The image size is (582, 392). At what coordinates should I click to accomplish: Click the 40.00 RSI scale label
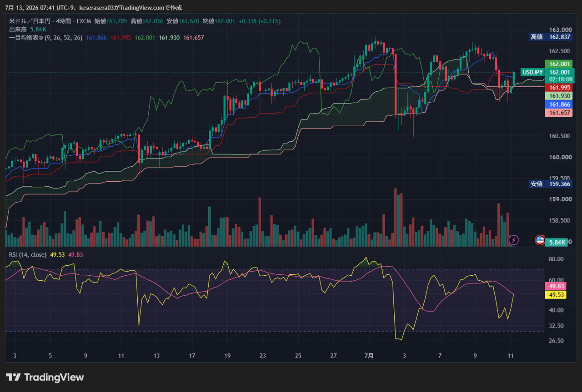click(x=557, y=310)
